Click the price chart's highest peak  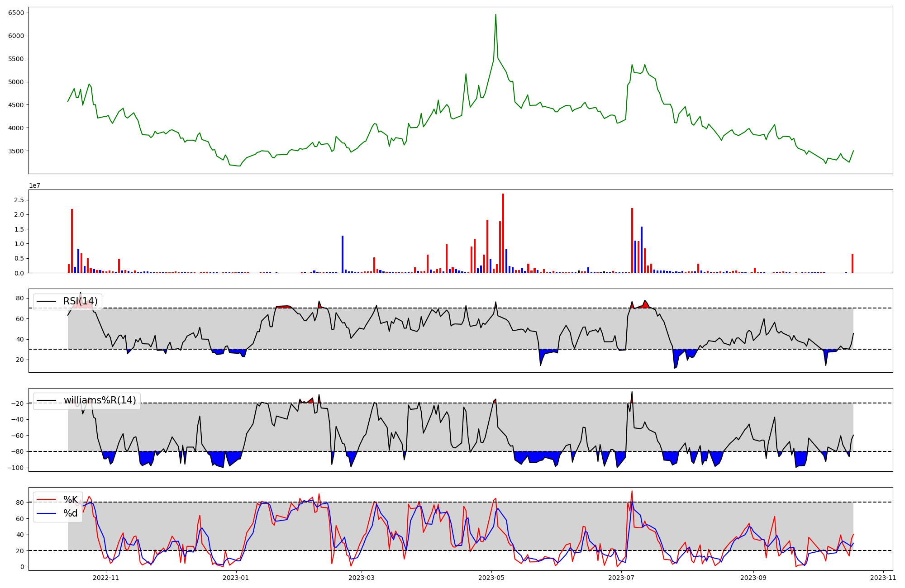pyautogui.click(x=495, y=15)
